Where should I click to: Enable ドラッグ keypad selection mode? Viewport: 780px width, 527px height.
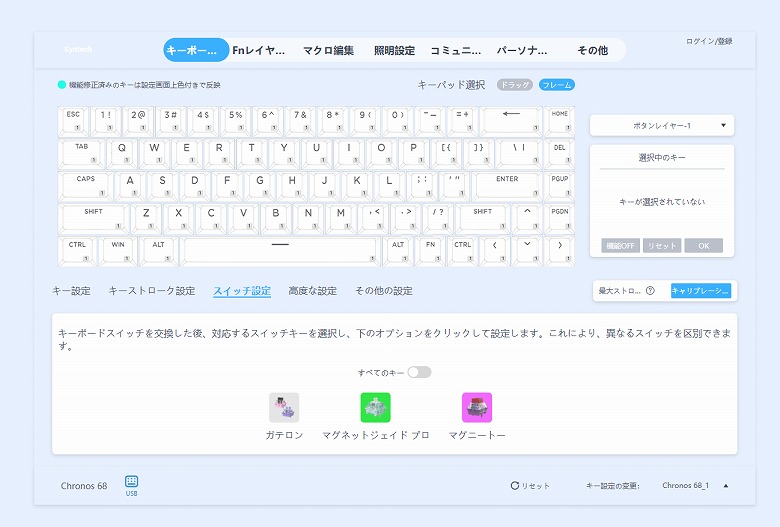(514, 85)
